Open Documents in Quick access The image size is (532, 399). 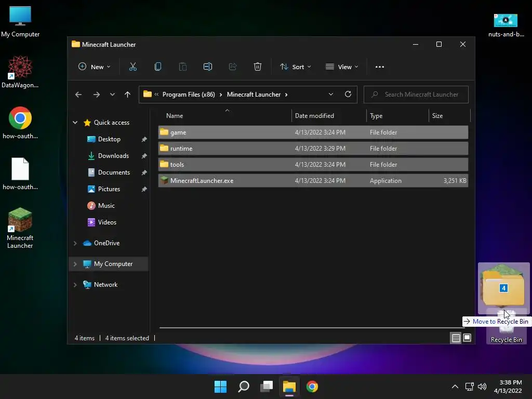(x=114, y=172)
